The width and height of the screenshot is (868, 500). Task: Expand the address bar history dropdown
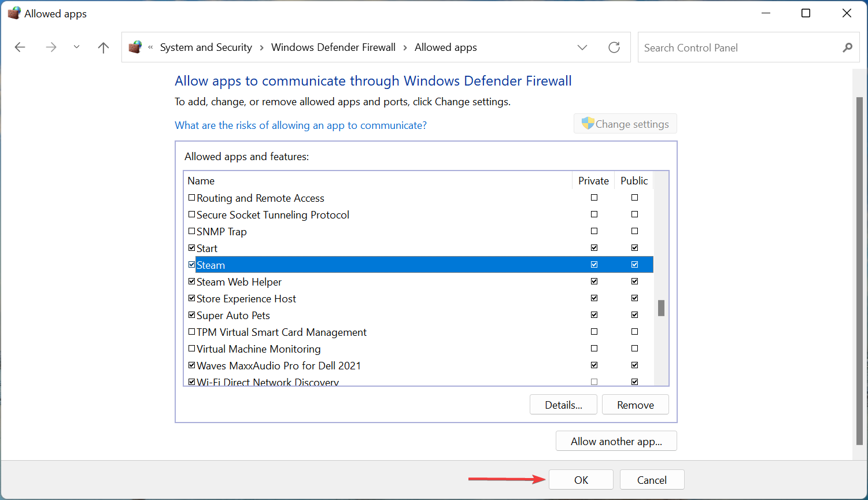(x=582, y=47)
